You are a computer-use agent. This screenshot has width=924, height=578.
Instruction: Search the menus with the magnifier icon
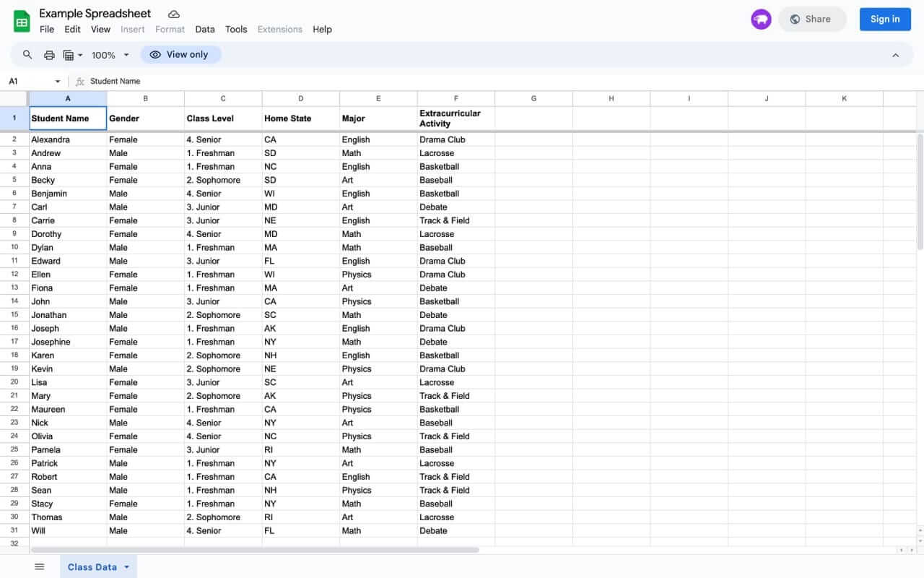coord(27,55)
